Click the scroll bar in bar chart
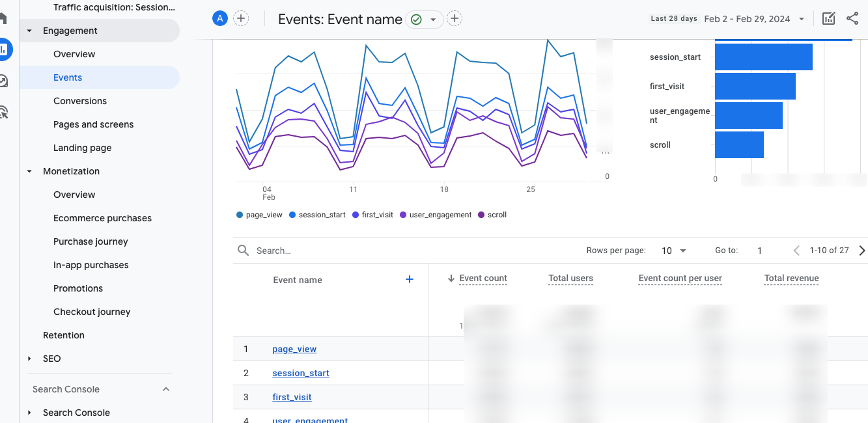The width and height of the screenshot is (868, 423). tap(739, 144)
